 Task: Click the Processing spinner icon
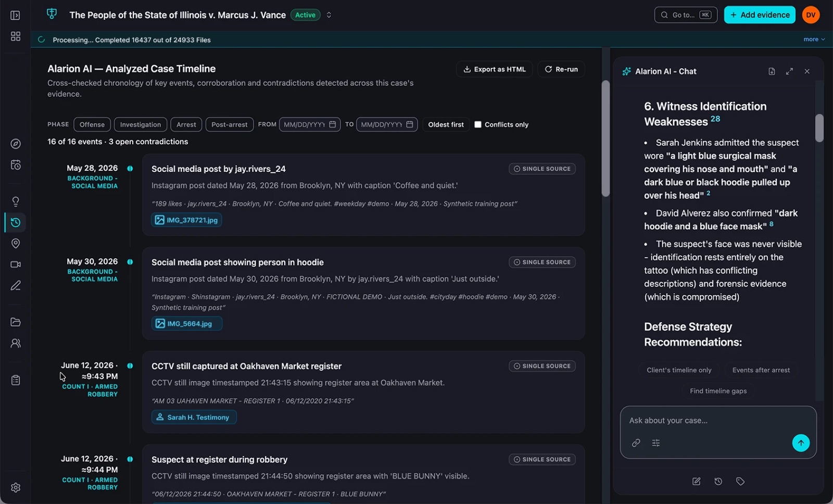(x=42, y=40)
